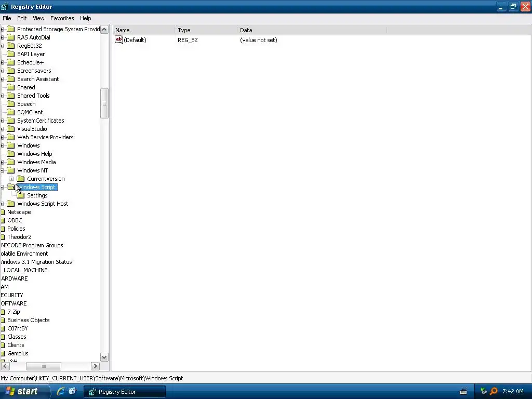Click the 7:42 AM clock
The height and width of the screenshot is (399, 532).
pos(513,391)
